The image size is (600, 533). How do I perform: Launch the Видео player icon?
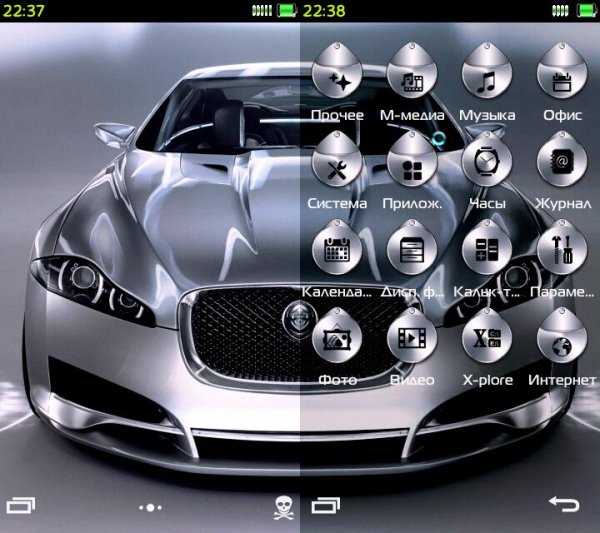point(412,336)
